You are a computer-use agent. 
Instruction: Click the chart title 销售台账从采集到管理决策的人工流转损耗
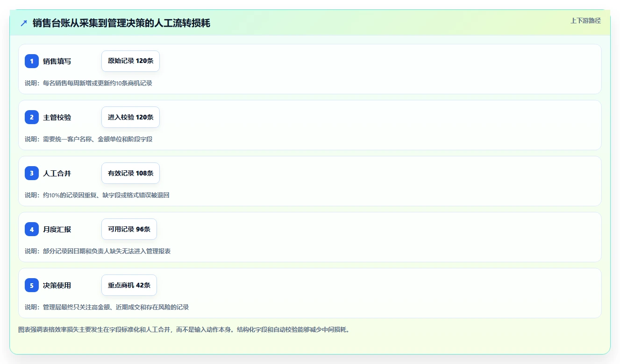click(121, 23)
